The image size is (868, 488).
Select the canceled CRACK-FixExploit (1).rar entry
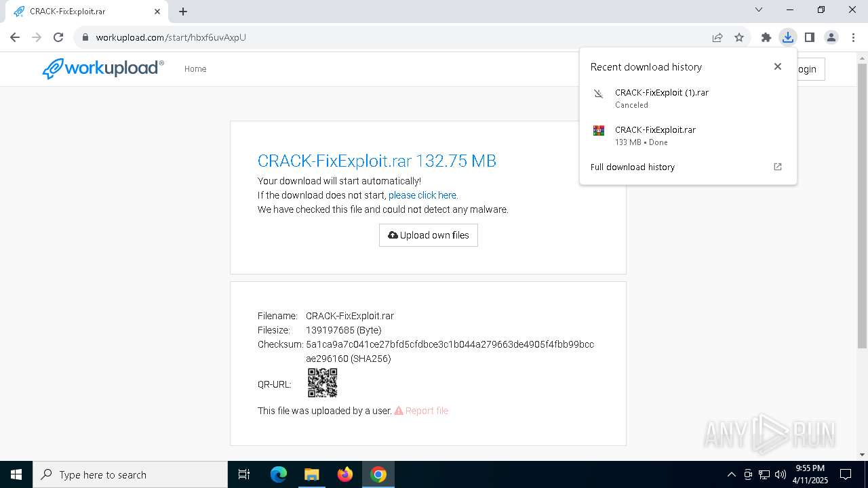[688, 98]
